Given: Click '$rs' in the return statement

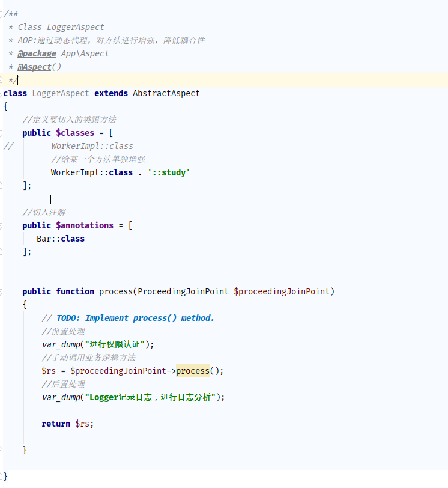Looking at the screenshot, I should tap(82, 424).
